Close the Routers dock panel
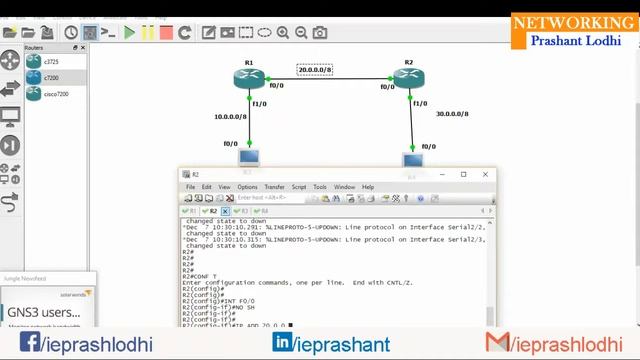640x360 pixels. click(83, 48)
